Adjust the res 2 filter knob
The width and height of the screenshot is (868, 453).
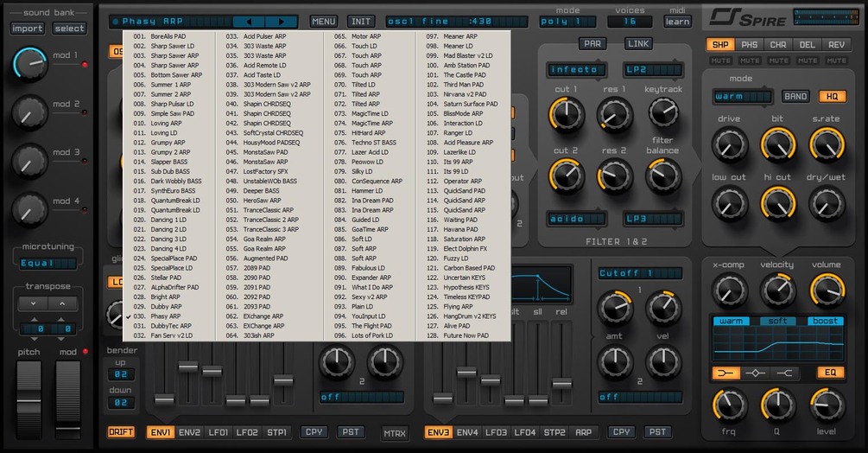pos(614,176)
